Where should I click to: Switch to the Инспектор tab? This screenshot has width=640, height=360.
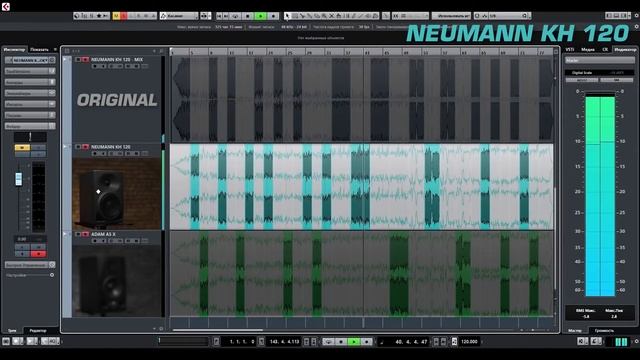(x=14, y=49)
